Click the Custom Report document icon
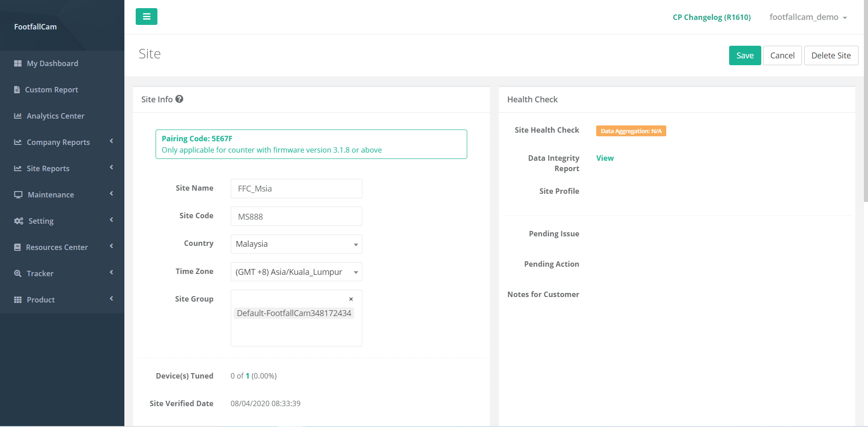868x427 pixels. click(17, 90)
